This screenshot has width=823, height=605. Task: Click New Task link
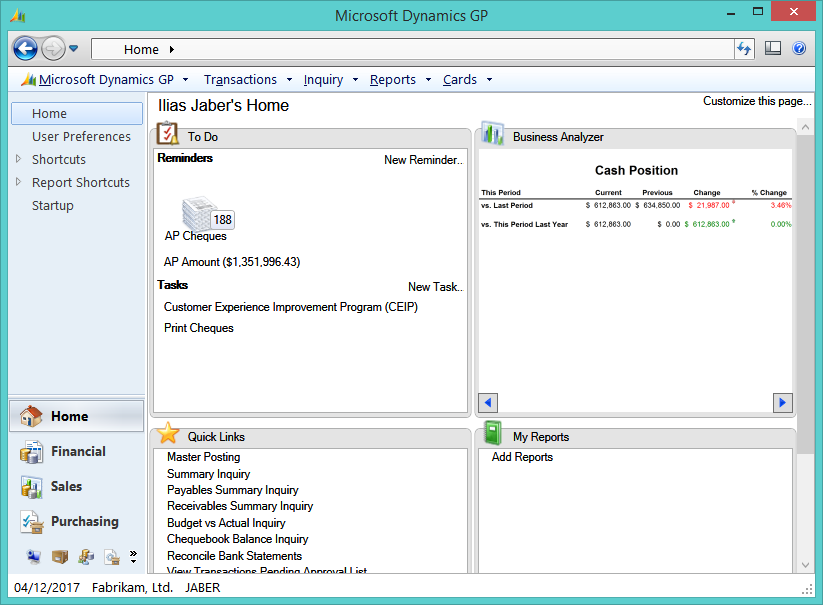435,287
